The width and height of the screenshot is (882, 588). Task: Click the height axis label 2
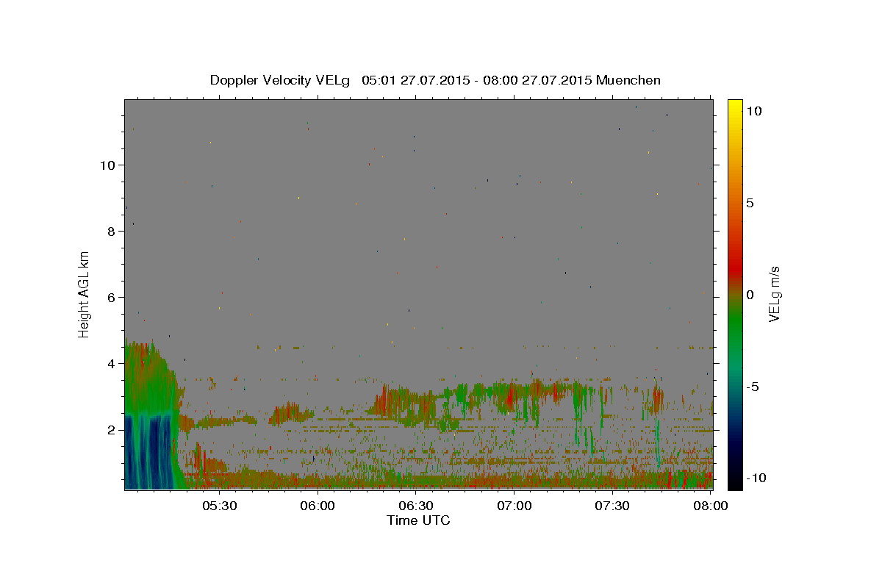click(112, 430)
